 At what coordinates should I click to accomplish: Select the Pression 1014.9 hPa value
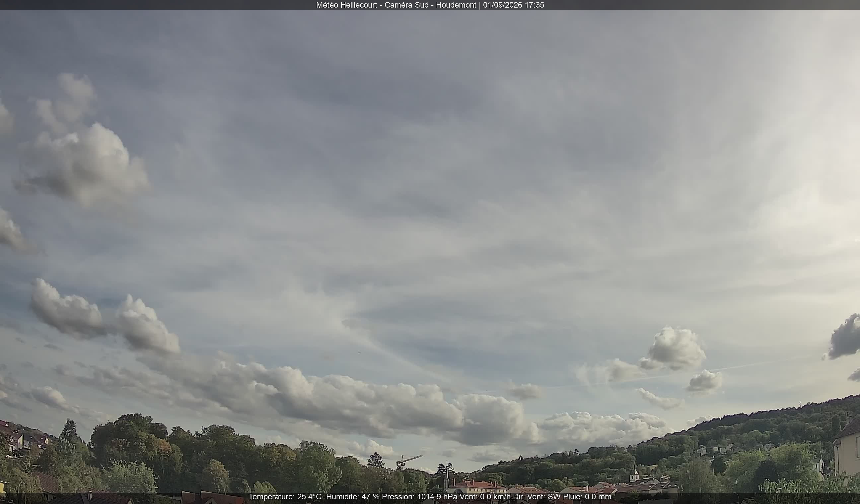pyautogui.click(x=420, y=497)
